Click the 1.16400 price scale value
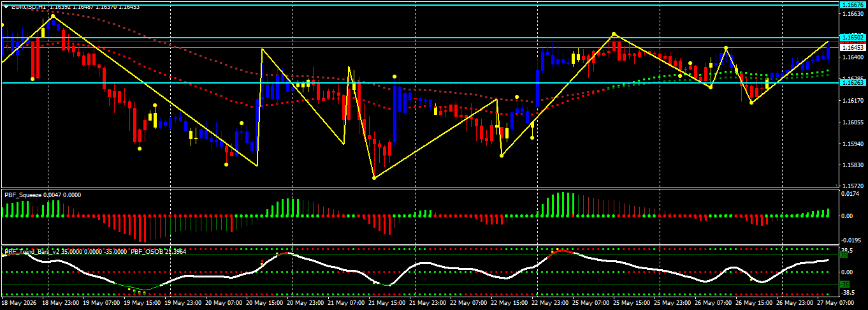Screen dimensions: 868x310 853,57
